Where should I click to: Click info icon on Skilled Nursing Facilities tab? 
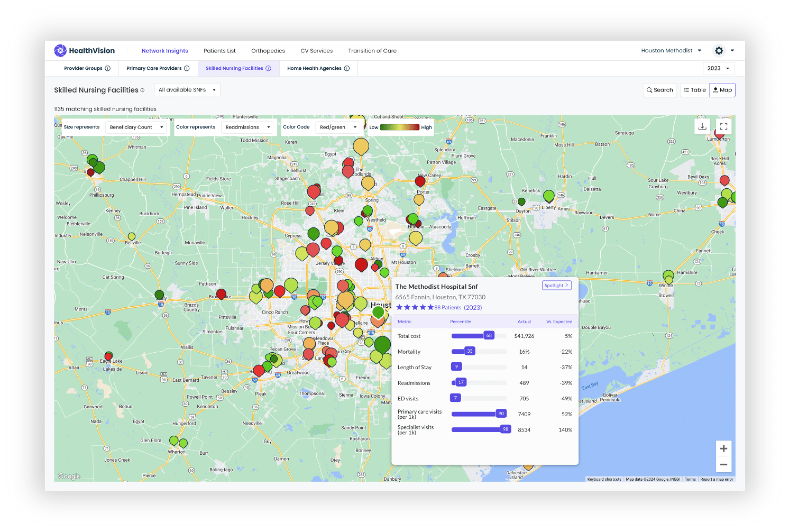point(268,68)
